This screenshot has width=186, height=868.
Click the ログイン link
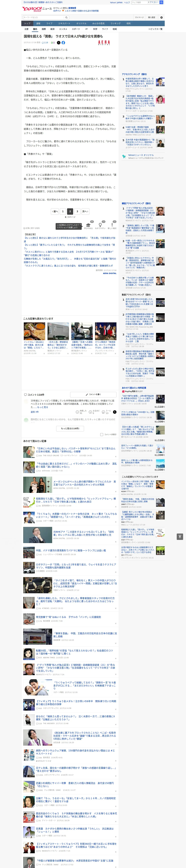tap(57, 11)
